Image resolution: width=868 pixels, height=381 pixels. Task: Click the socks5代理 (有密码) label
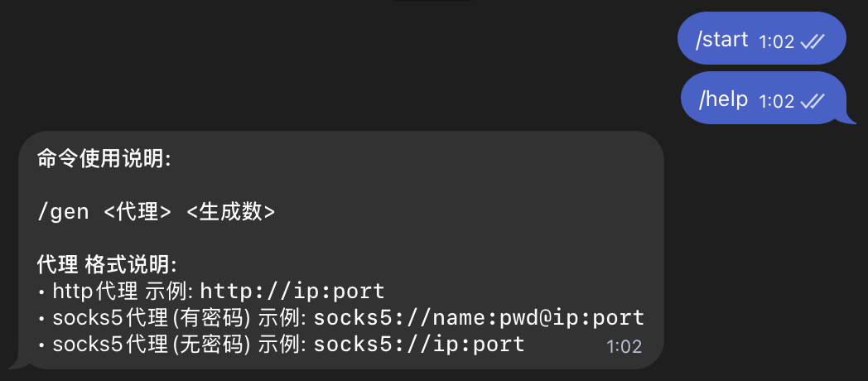click(152, 318)
